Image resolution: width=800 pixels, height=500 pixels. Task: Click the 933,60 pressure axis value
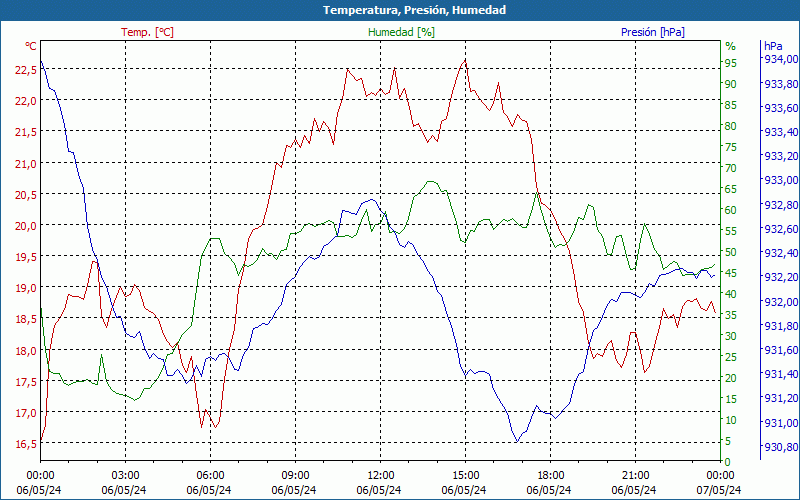click(781, 108)
